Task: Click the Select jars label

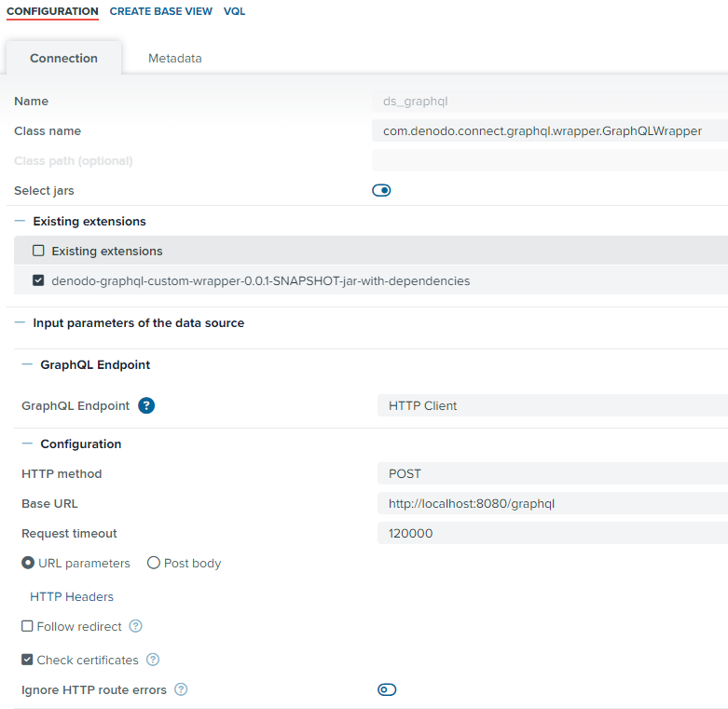Action: pyautogui.click(x=44, y=190)
